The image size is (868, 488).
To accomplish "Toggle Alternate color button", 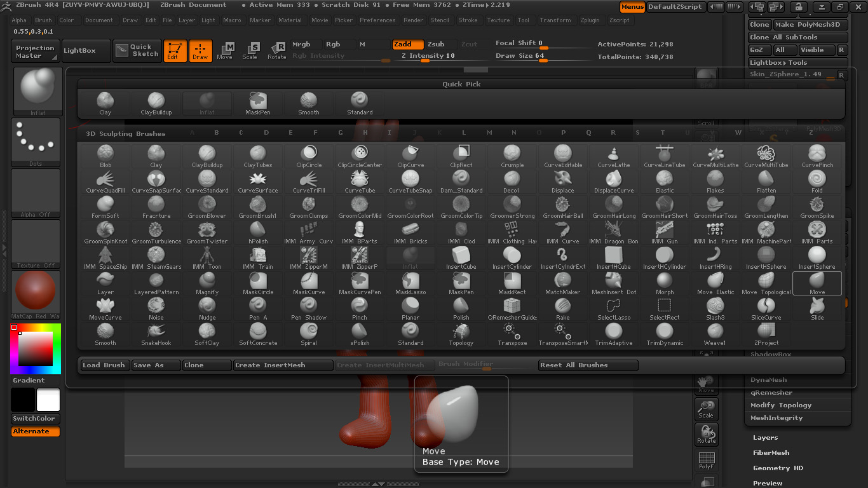I will click(36, 431).
